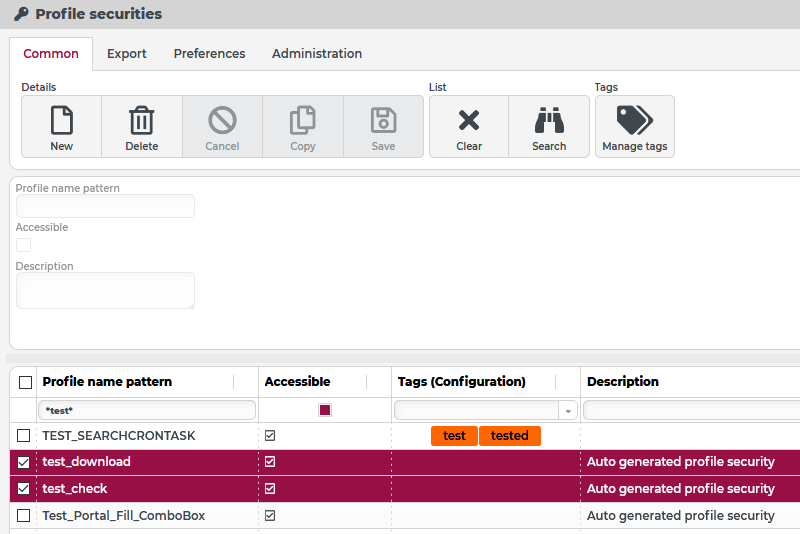The width and height of the screenshot is (800, 534).
Task: Click the Delete trash can icon
Action: 142,121
